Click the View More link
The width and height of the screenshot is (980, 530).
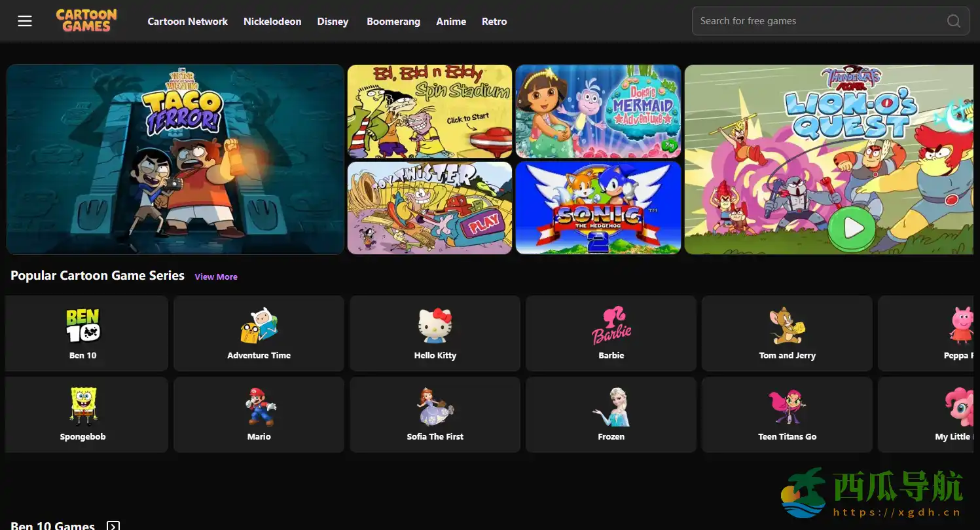216,276
